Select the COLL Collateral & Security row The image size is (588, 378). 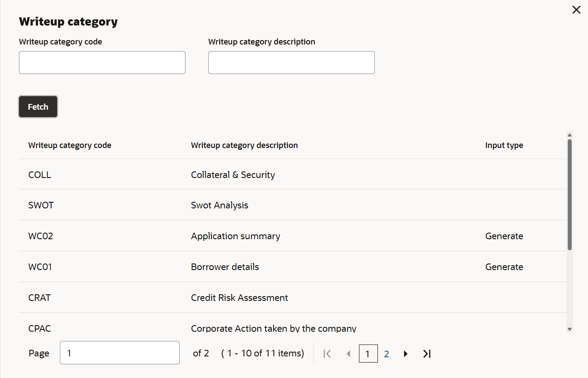[233, 175]
